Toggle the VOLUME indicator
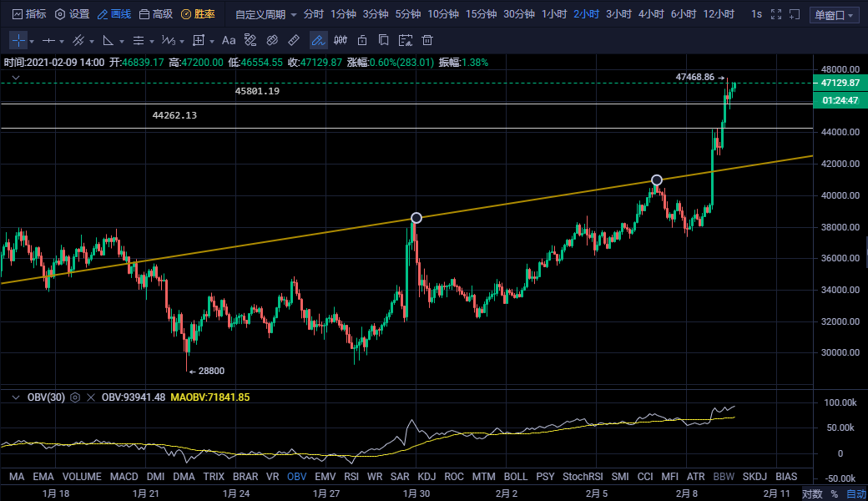 click(82, 477)
